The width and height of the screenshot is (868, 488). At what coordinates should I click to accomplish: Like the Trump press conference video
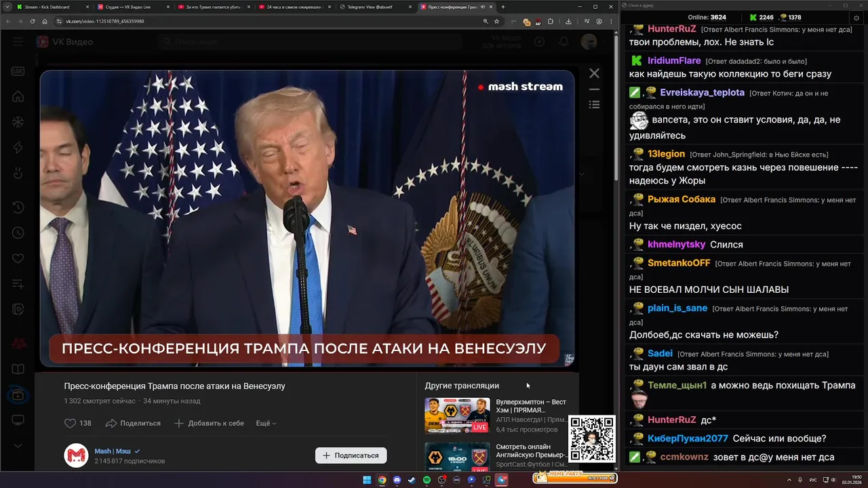pyautogui.click(x=77, y=423)
